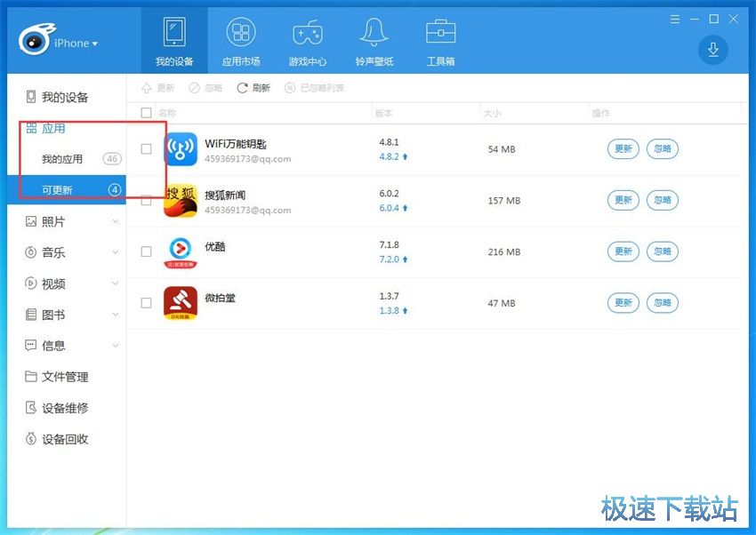Open the hamburger menu icon in title bar

pos(675,20)
